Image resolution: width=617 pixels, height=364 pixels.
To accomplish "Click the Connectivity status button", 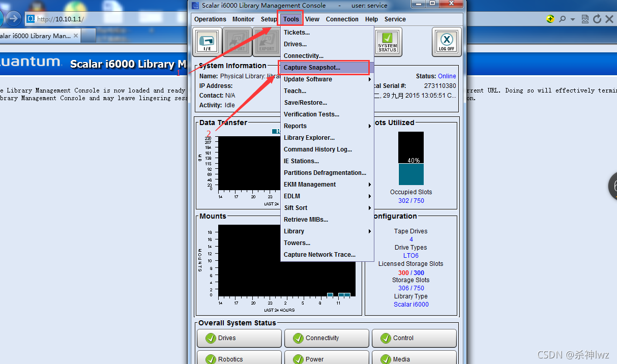I will 327,338.
